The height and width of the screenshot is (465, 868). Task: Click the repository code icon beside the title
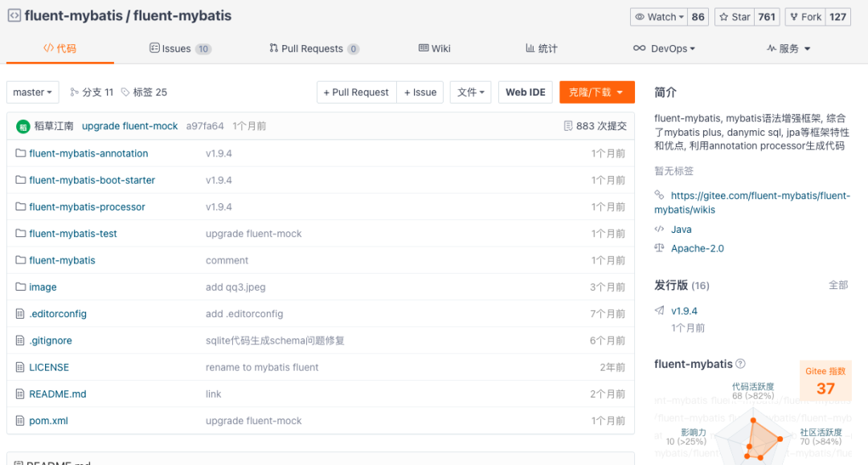(14, 15)
